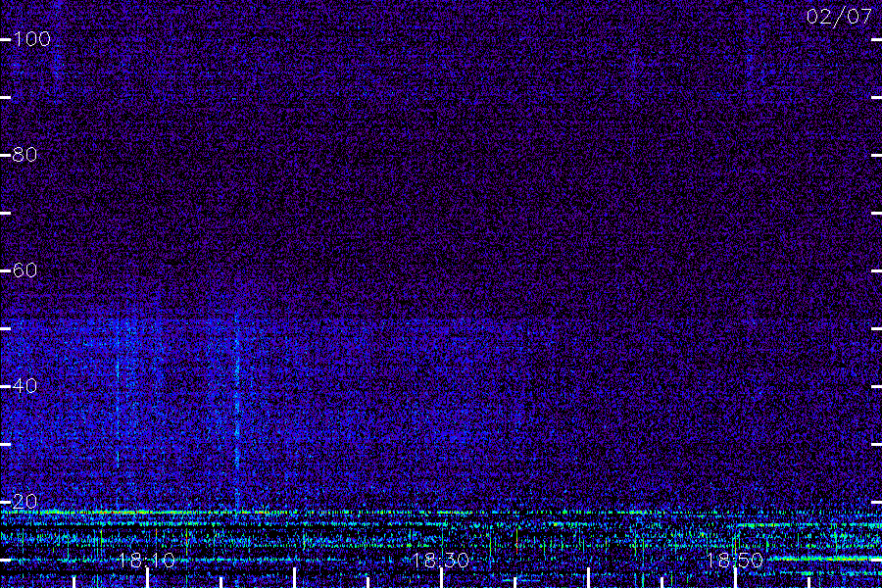
Task: Click the 18:30 time label
Action: tap(440, 561)
